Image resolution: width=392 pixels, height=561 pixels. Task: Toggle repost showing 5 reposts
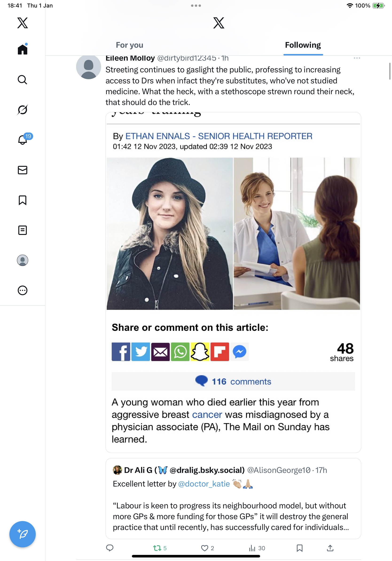(160, 548)
